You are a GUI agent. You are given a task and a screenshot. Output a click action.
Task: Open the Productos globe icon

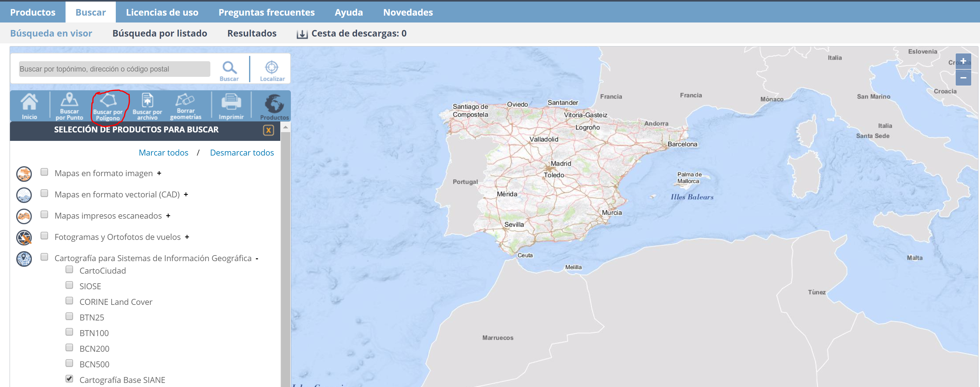274,106
